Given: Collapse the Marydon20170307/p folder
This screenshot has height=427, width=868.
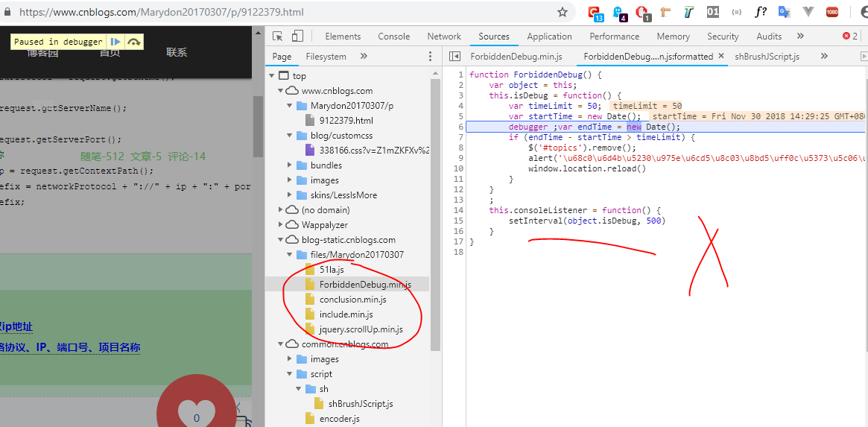Looking at the screenshot, I should tap(290, 106).
